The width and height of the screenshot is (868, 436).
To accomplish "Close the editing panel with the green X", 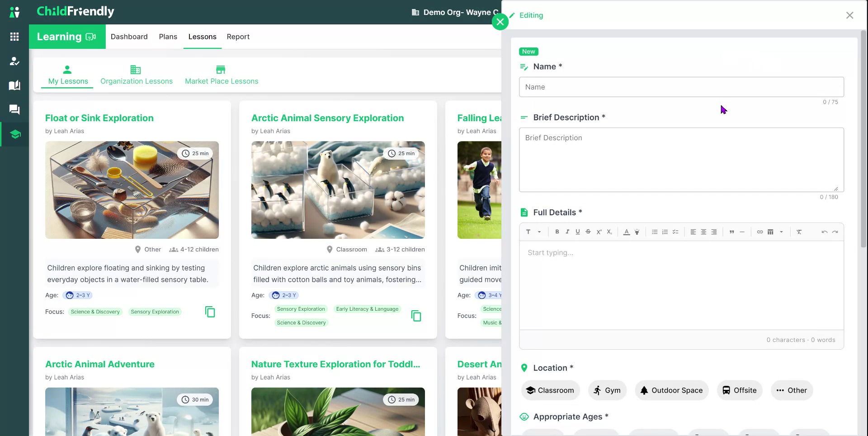I will click(500, 22).
